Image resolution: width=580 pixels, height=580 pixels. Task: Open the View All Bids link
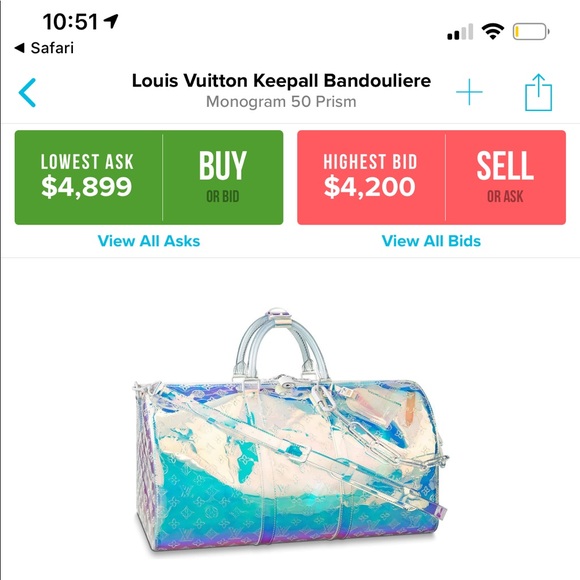tap(431, 241)
